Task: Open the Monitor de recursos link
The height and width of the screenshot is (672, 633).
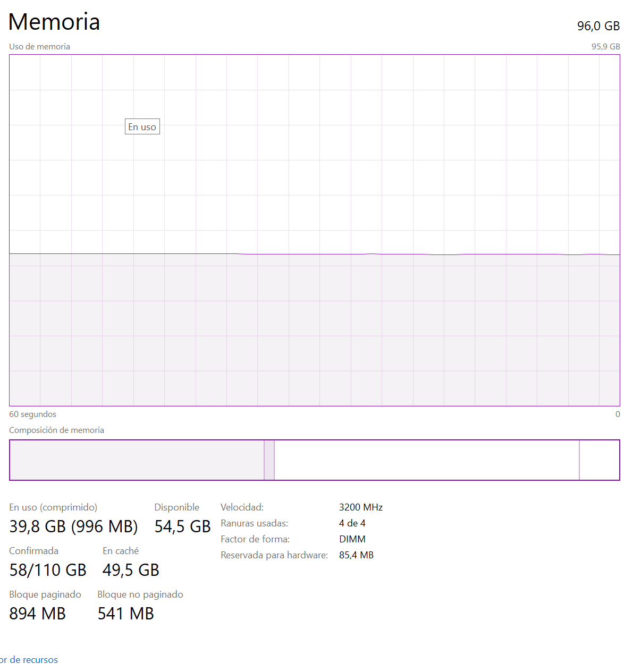Action: coord(29,659)
